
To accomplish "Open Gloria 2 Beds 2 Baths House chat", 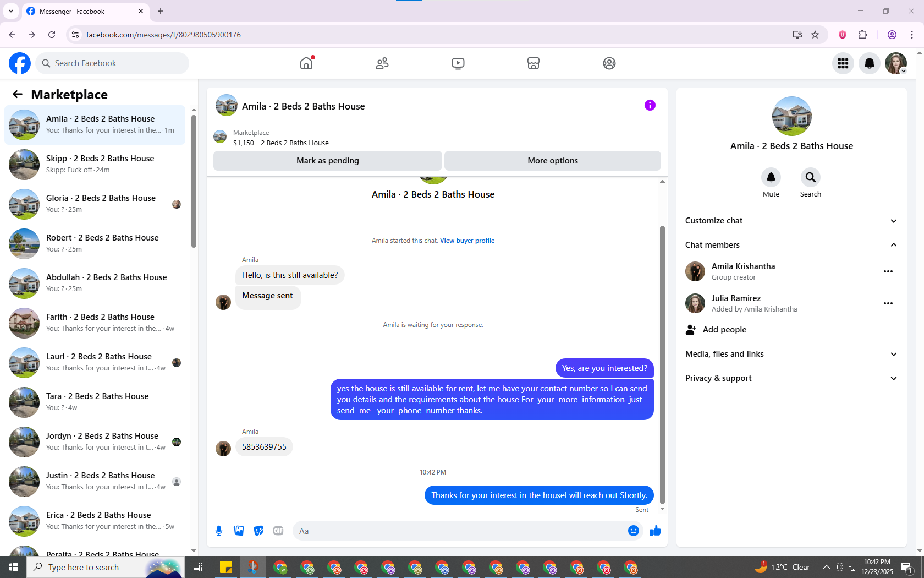I will point(95,204).
